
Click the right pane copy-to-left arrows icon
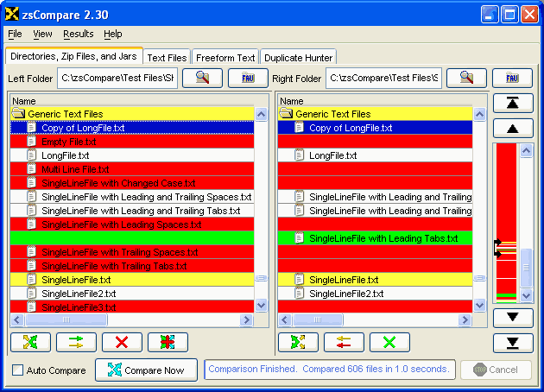click(x=344, y=343)
